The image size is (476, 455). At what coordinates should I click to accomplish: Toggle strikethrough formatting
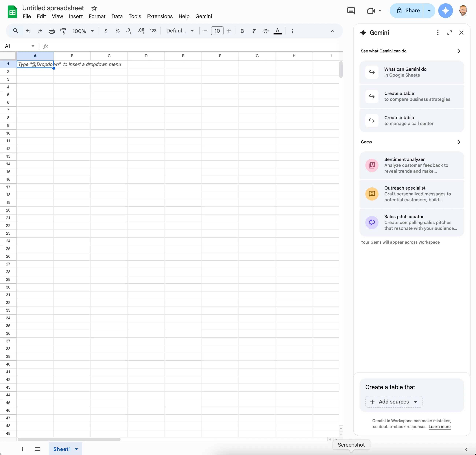tap(265, 31)
